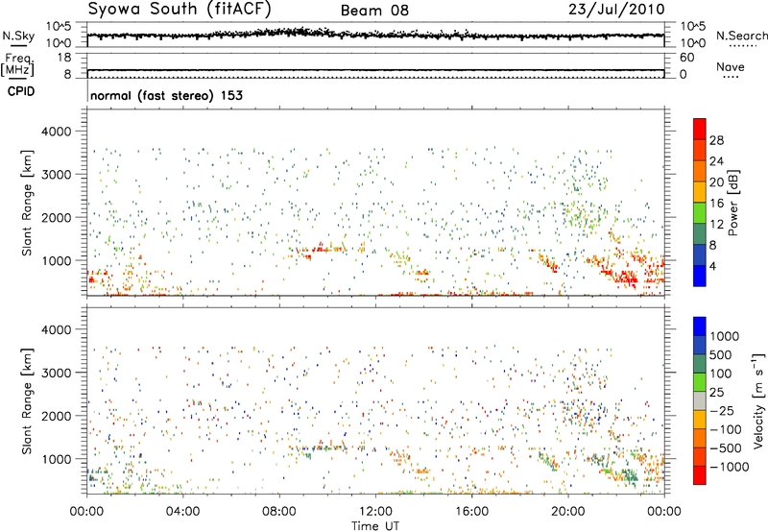Click the Velocity panel 'Slant Range [km]' label

pyautogui.click(x=27, y=400)
